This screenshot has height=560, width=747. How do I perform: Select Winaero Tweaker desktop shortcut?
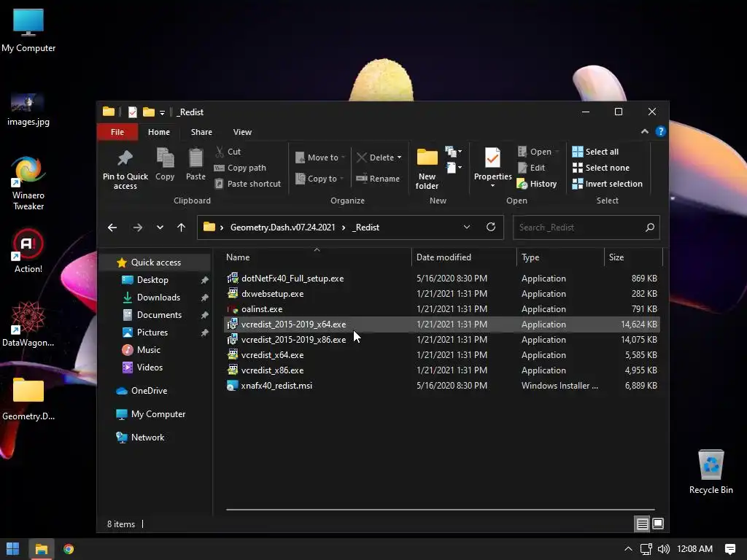click(28, 183)
